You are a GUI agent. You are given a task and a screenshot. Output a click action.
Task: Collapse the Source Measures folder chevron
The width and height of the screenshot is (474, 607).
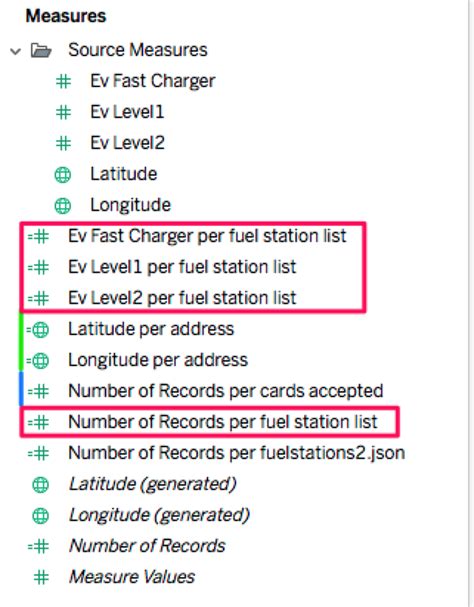click(x=15, y=51)
